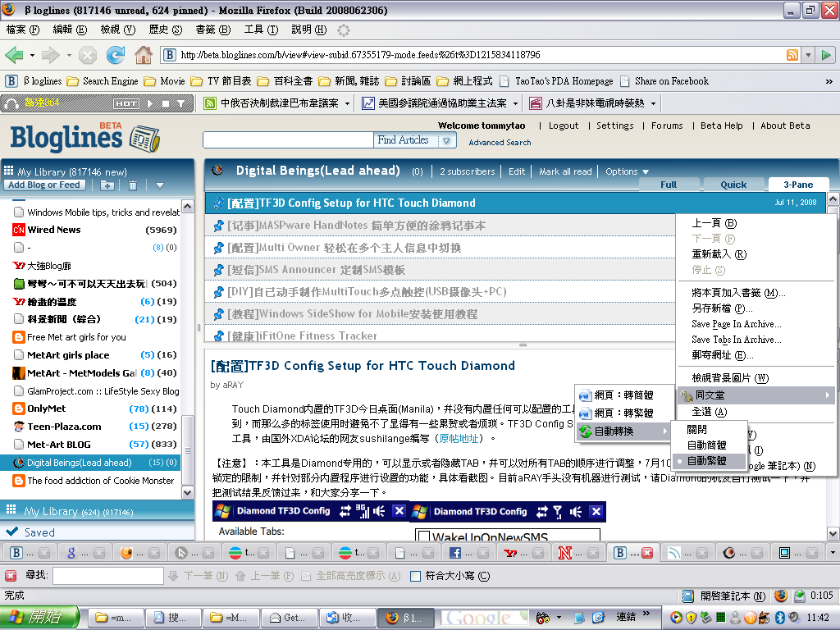
Task: Click the Windows 開始 Start button
Action: tap(40, 617)
